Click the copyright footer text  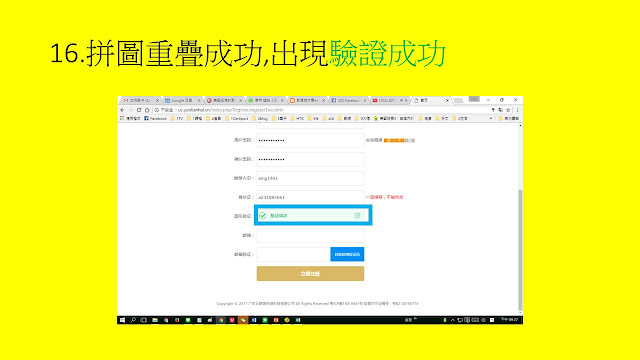[x=317, y=304]
